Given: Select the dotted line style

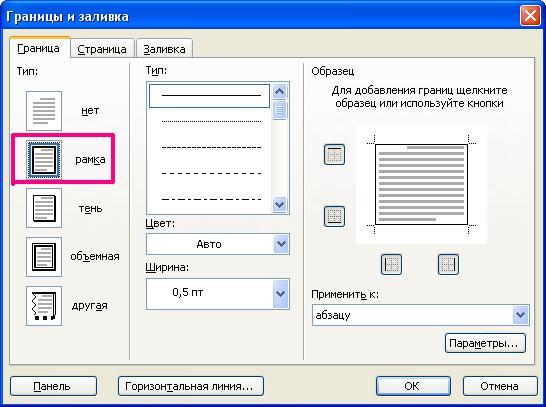Looking at the screenshot, I should click(210, 122).
